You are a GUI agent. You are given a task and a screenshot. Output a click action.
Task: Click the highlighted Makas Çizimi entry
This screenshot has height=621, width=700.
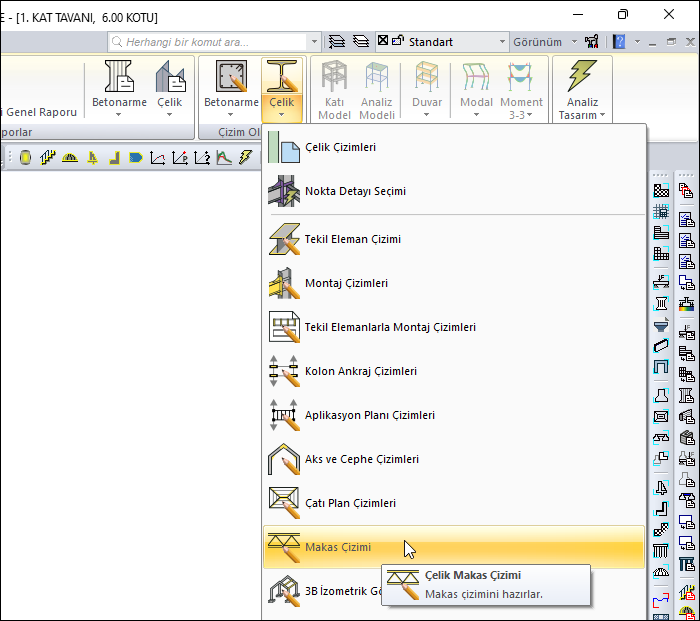(x=454, y=547)
